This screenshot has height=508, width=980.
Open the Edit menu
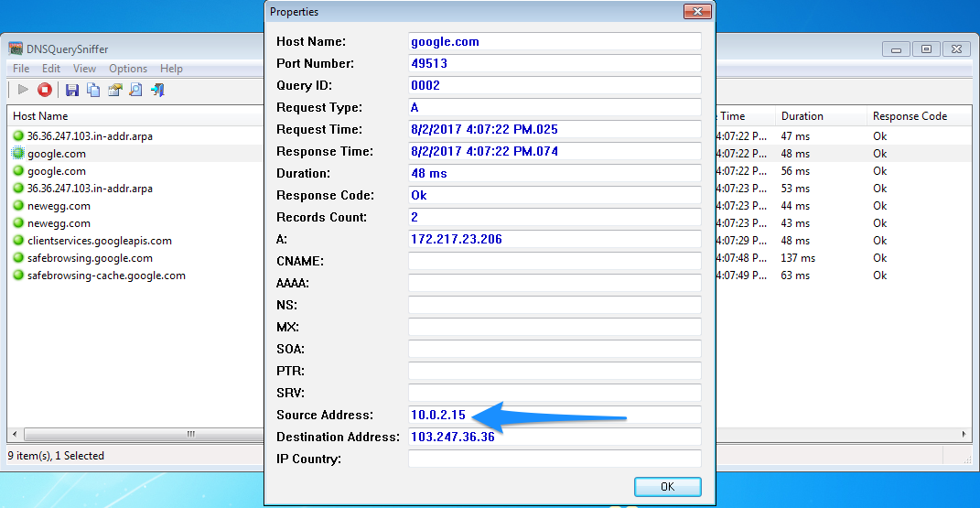tap(51, 69)
